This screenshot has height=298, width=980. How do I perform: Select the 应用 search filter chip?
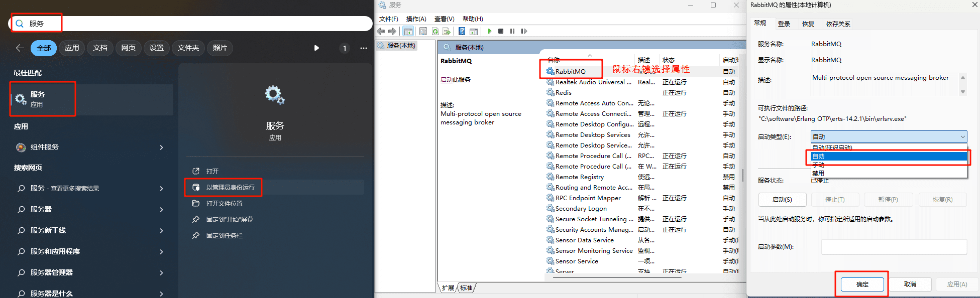coord(72,48)
